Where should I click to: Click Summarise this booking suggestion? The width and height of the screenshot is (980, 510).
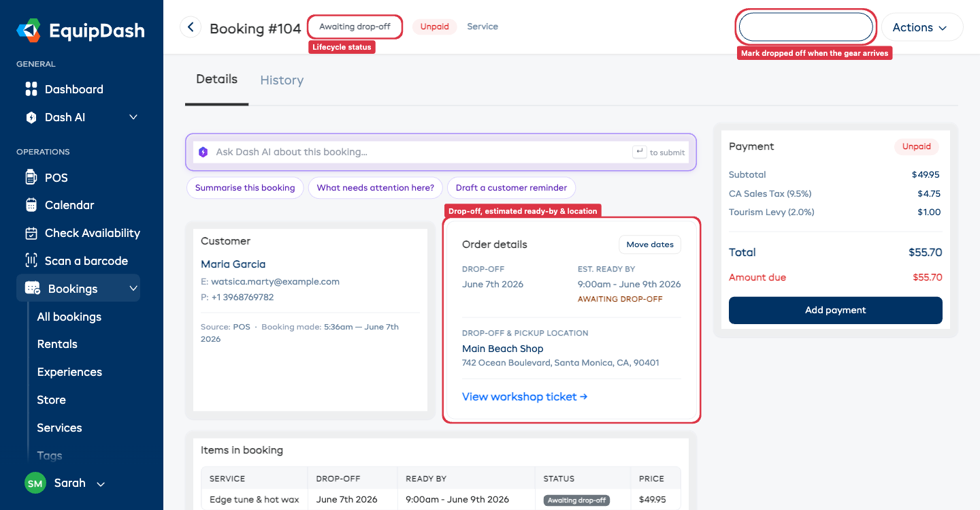coord(245,188)
